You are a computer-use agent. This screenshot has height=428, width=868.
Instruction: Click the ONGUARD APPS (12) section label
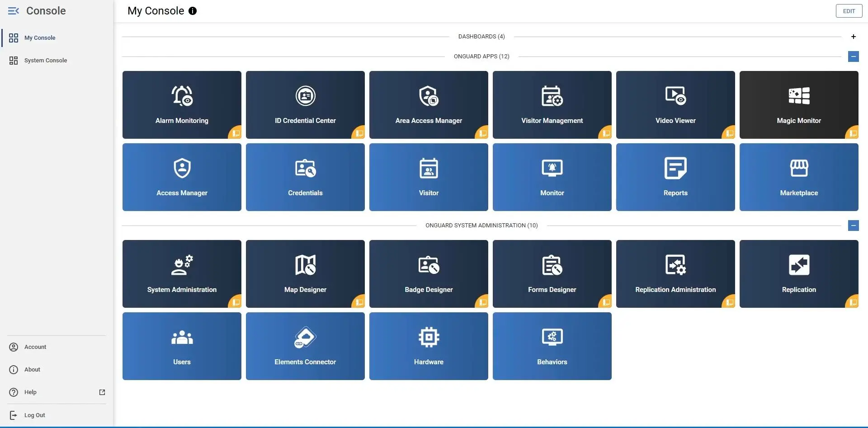click(x=481, y=56)
